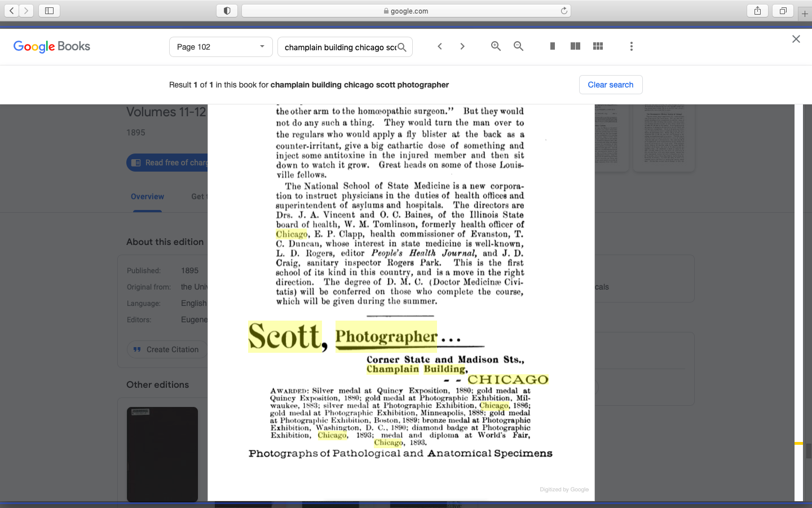Toggle Safari sidebar button
The image size is (812, 508).
(49, 11)
